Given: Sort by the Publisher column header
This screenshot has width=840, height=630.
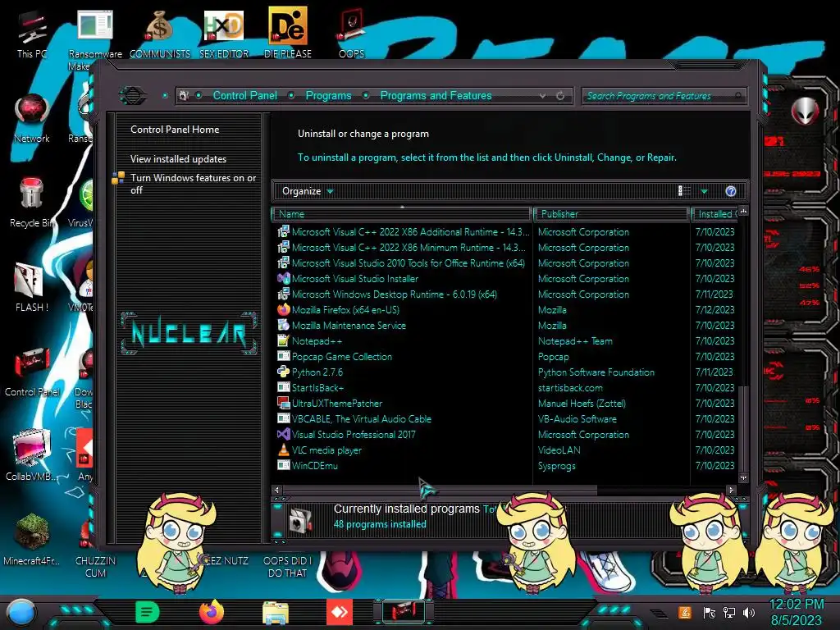Looking at the screenshot, I should tap(611, 214).
